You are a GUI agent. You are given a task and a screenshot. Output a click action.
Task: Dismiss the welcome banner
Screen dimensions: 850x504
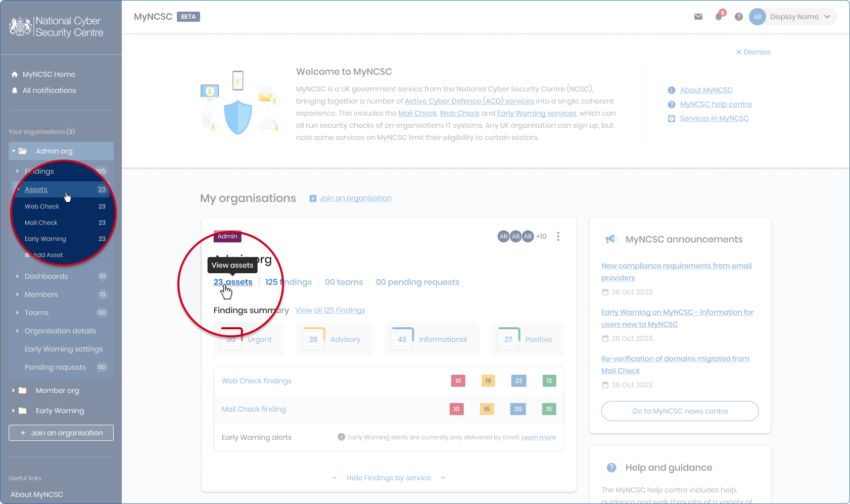coord(753,52)
